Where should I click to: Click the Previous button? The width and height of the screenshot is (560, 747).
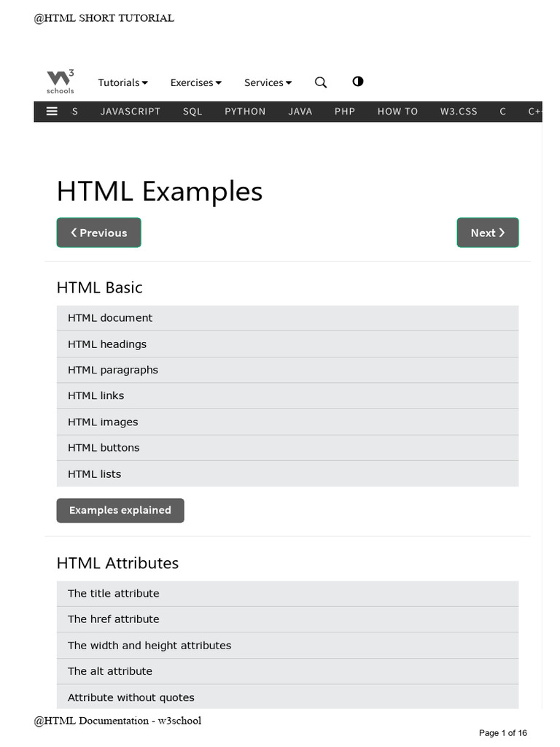coord(98,233)
